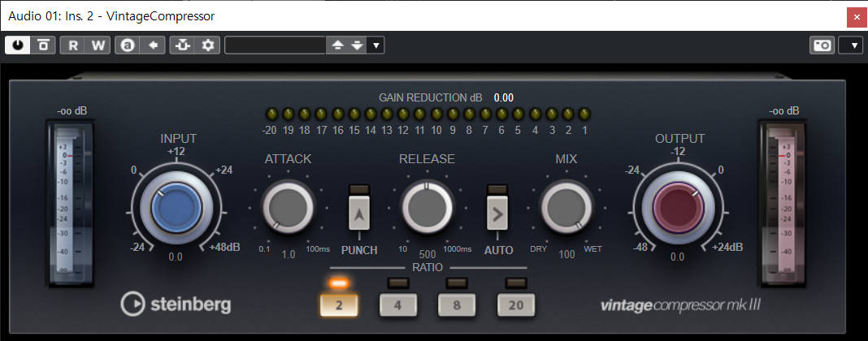Load the next preset with the down arrow
This screenshot has width=868, height=341.
pyautogui.click(x=357, y=45)
